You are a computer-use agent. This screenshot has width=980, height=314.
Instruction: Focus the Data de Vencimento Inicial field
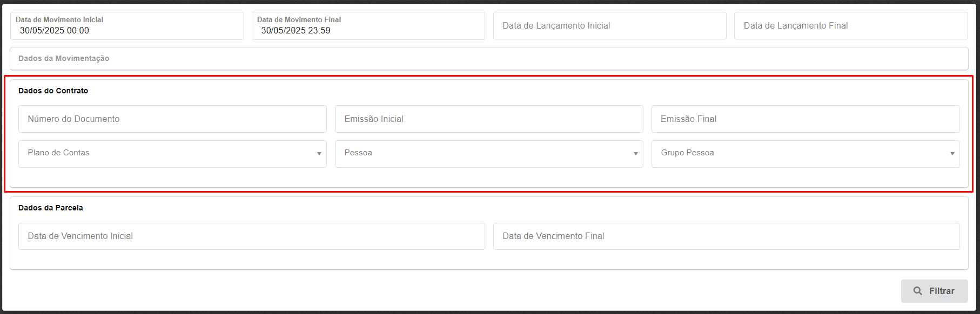tap(251, 236)
